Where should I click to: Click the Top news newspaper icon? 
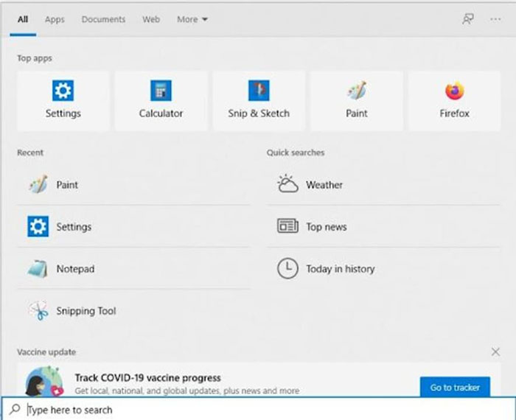click(x=287, y=226)
